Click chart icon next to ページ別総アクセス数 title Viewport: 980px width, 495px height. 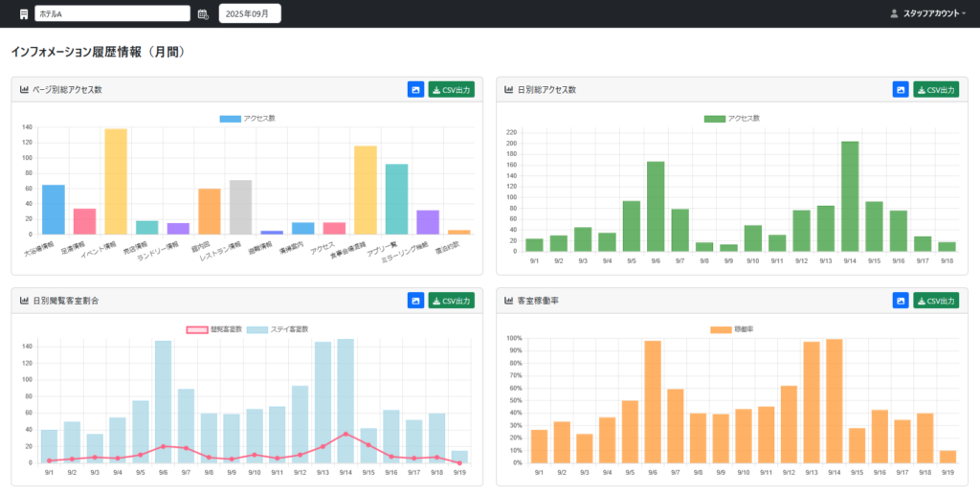point(24,89)
